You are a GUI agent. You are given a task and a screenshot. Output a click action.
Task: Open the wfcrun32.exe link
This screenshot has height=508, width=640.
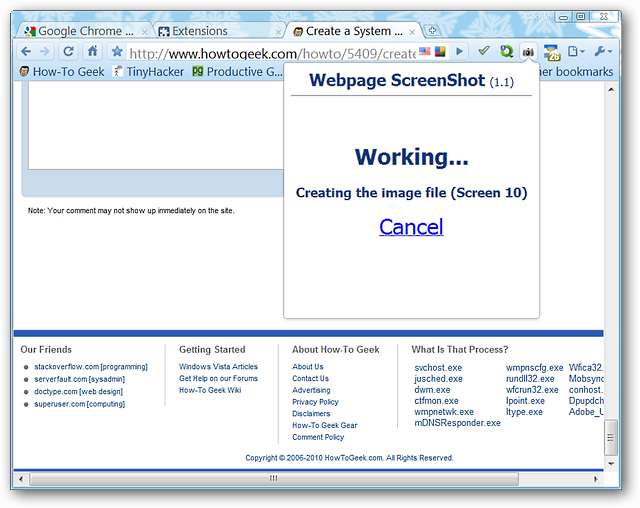coord(532,390)
